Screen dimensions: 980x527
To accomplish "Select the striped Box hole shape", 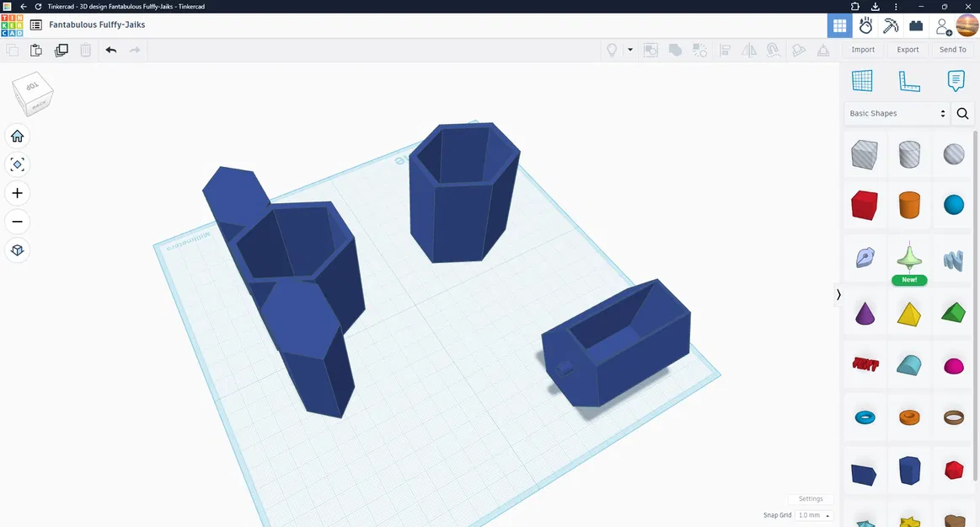I will (865, 153).
